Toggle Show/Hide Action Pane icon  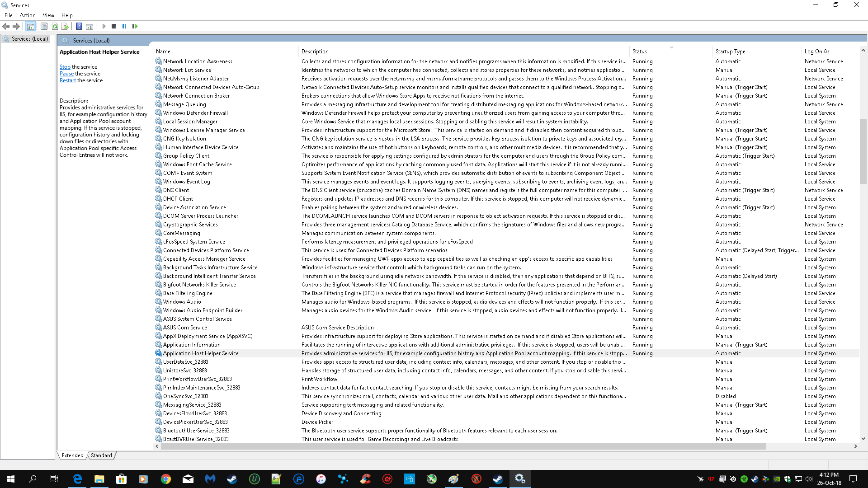tap(90, 26)
